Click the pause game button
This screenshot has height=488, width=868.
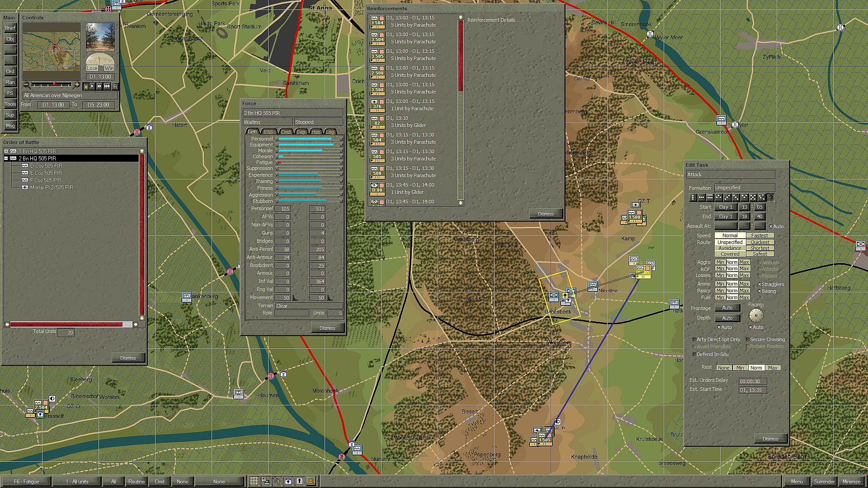click(x=85, y=86)
